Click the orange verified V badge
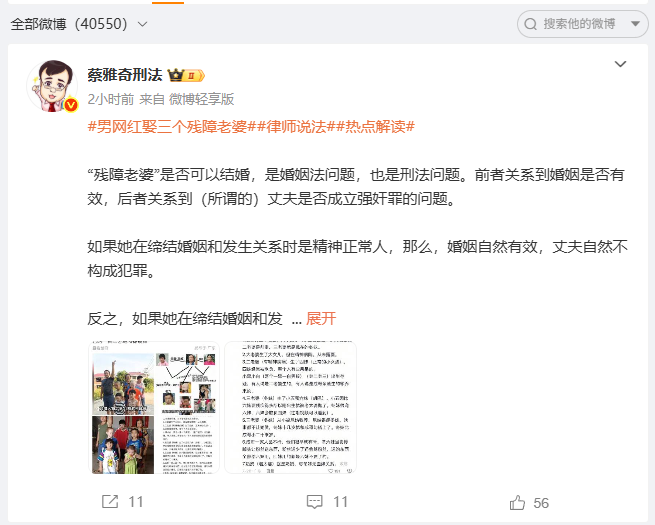Screen dimensions: 655x525 coord(71,105)
